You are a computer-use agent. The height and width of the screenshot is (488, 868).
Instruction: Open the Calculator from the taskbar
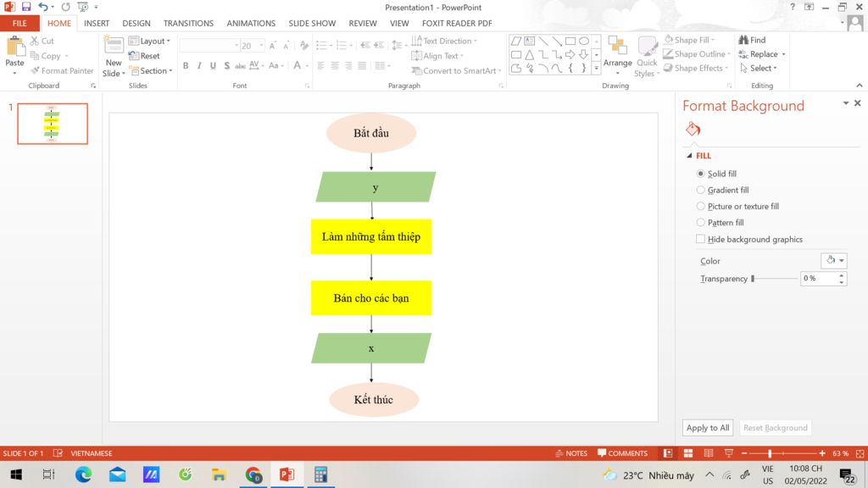point(320,474)
